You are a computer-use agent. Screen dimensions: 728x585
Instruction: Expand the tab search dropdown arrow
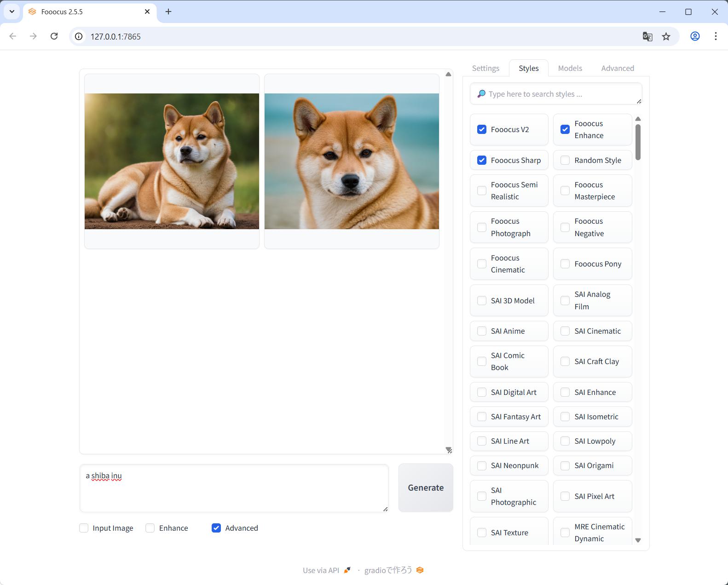coord(12,12)
